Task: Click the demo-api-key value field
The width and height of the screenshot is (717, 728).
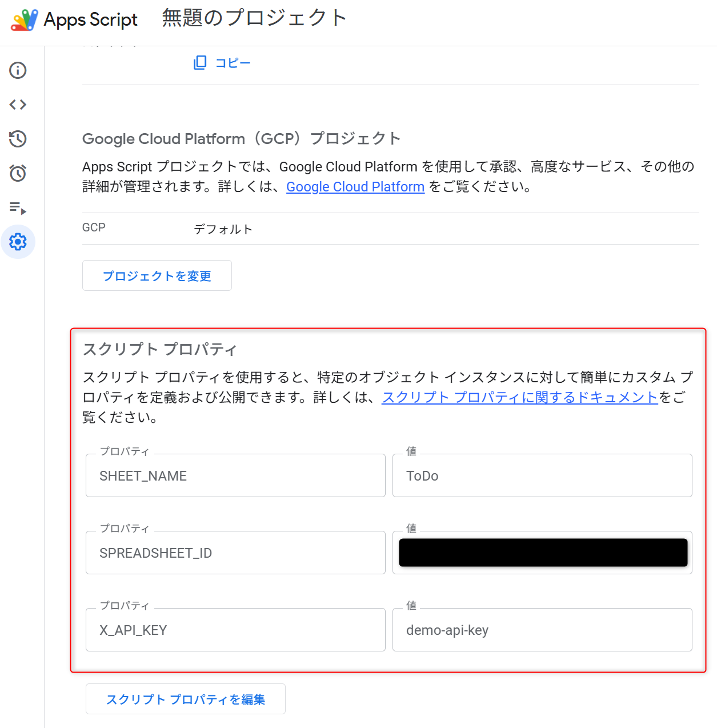Action: (542, 630)
